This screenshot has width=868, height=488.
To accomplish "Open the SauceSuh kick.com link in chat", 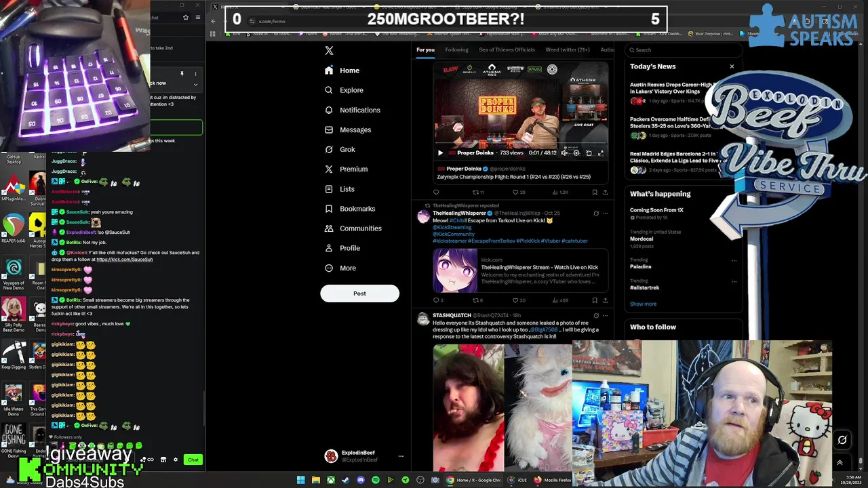I will click(124, 260).
